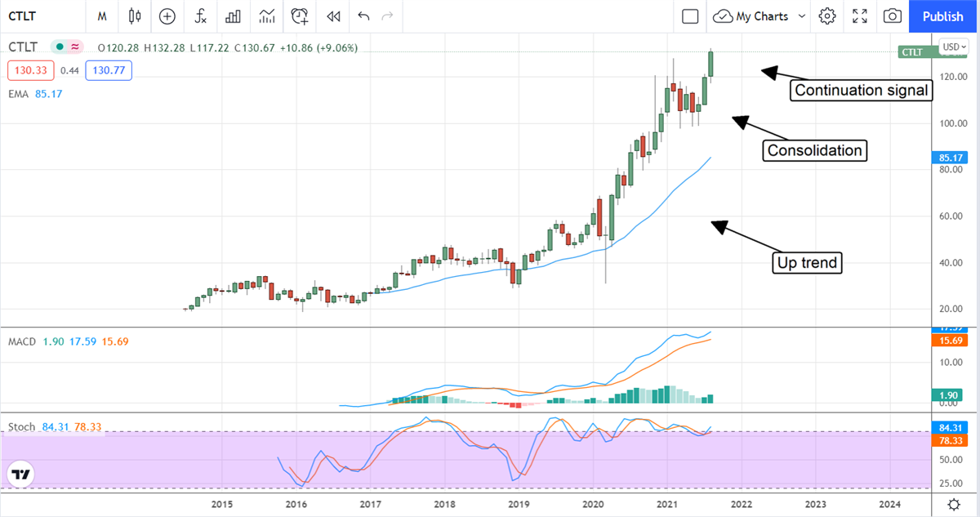Click the My Charts cloud save button
980x517 pixels.
[751, 16]
